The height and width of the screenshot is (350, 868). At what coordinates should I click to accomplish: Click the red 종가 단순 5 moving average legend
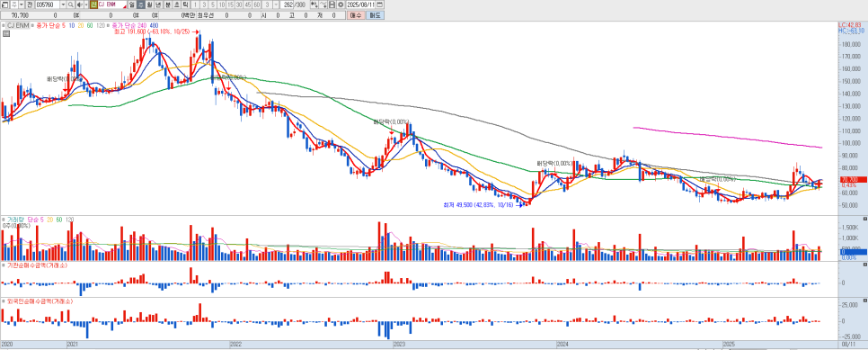(x=51, y=25)
